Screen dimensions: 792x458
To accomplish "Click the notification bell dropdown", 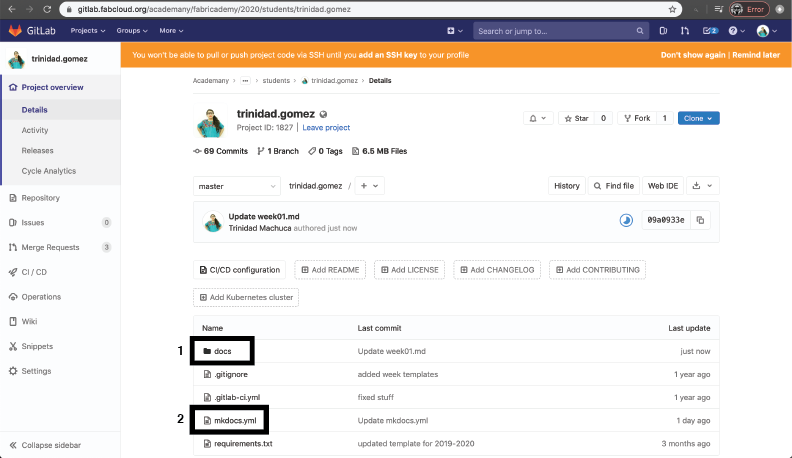I will [538, 118].
